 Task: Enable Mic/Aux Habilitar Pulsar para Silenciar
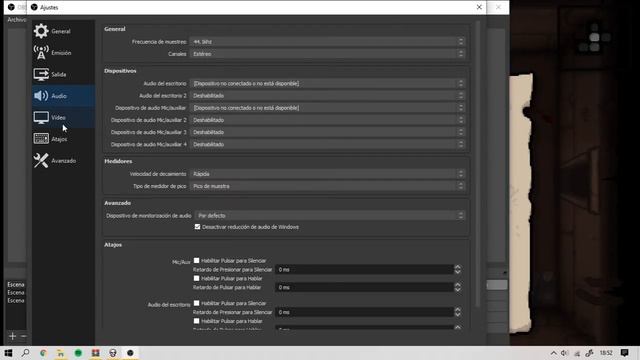click(196, 260)
